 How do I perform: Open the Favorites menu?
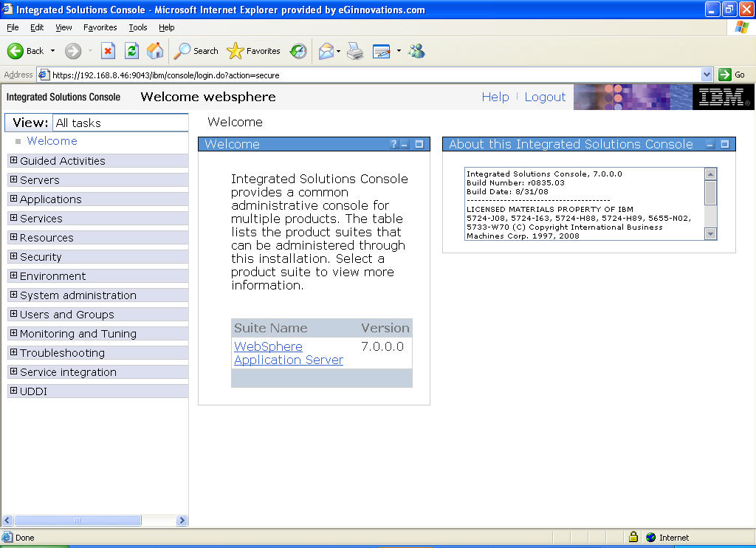[100, 27]
